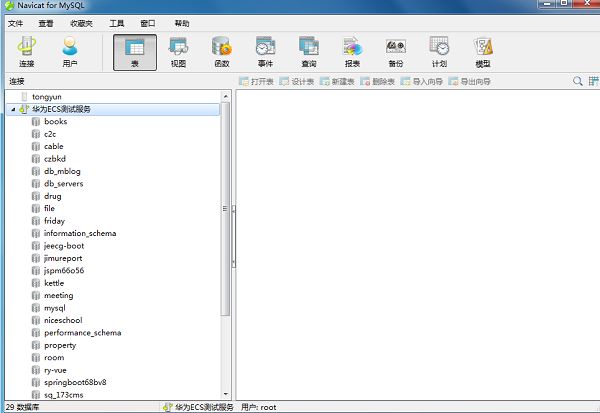Open the 模型 (Model) toolbar icon
This screenshot has width=600, height=413.
[x=483, y=52]
